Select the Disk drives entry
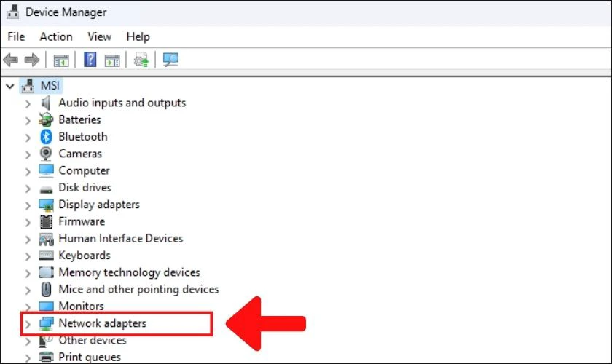The image size is (612, 364). (x=85, y=188)
